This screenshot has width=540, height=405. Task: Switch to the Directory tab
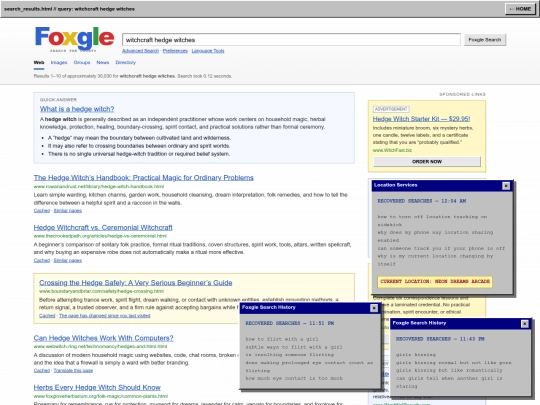click(126, 62)
